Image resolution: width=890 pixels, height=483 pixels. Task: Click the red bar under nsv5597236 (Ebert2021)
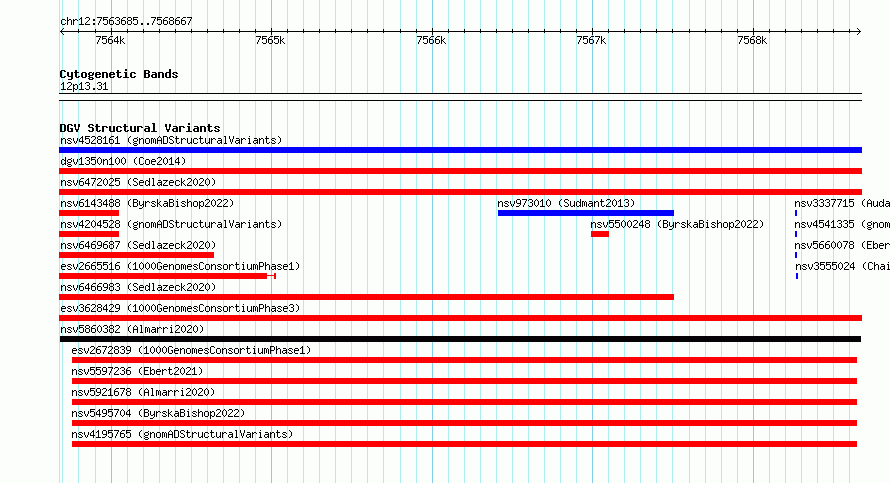464,381
